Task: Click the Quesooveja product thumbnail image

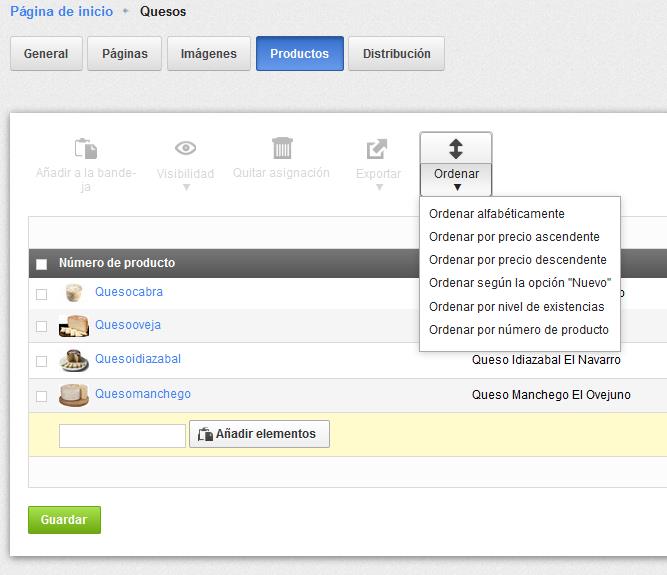Action: pyautogui.click(x=73, y=326)
